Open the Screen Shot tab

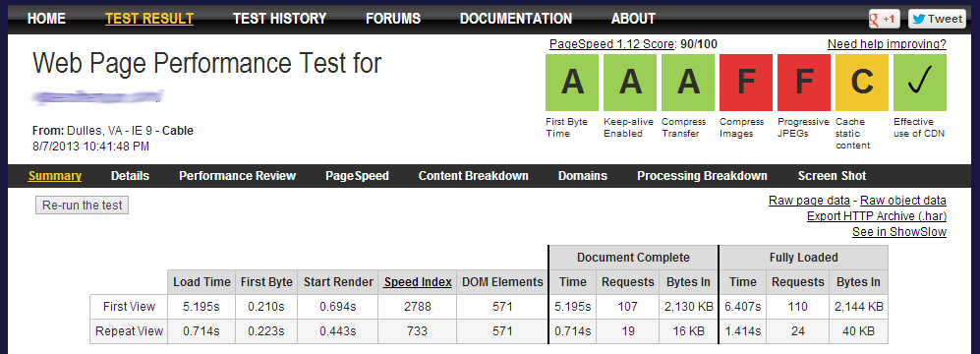click(832, 176)
